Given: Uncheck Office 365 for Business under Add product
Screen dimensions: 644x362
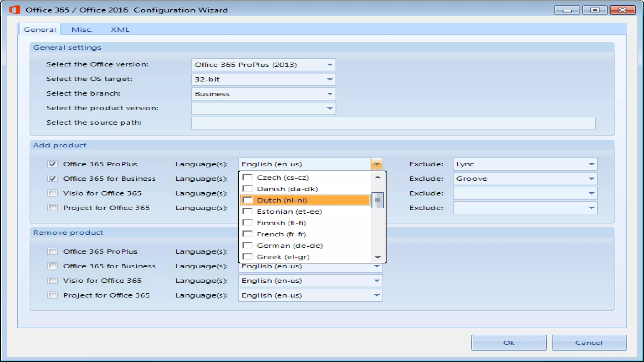Looking at the screenshot, I should (x=53, y=178).
